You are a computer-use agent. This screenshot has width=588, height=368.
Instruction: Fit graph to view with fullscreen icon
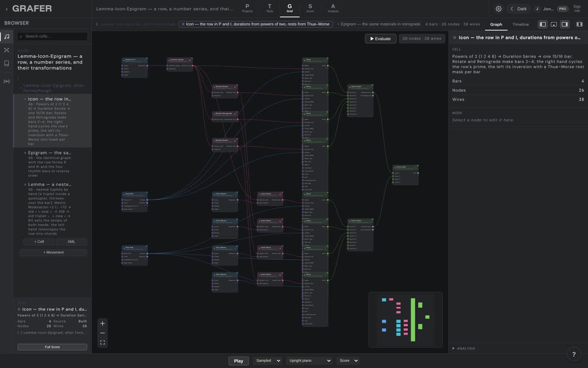[x=102, y=343]
